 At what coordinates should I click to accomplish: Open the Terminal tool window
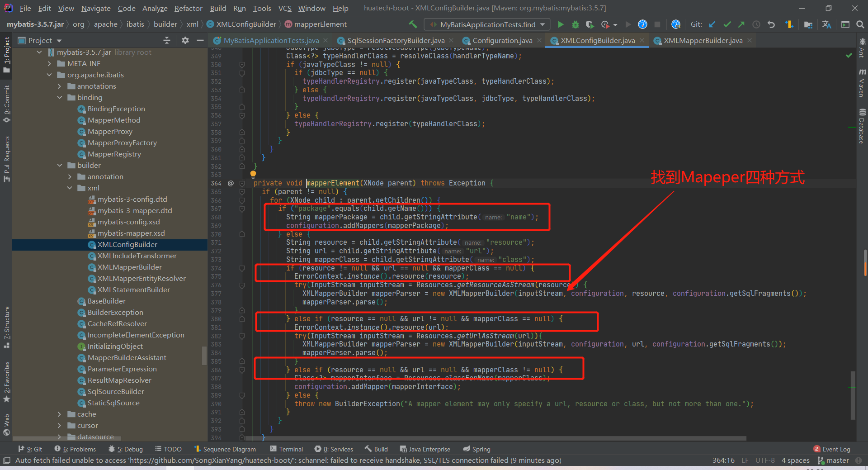click(286, 449)
